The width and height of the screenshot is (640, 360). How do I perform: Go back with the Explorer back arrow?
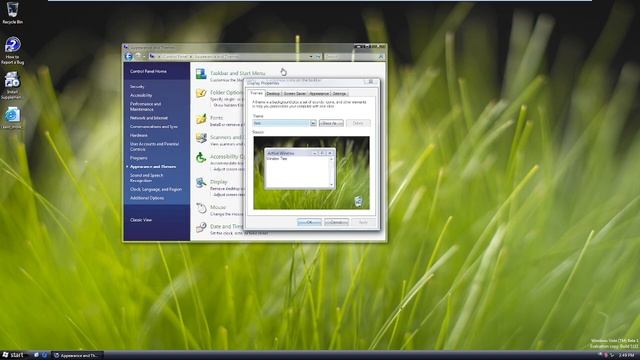(x=129, y=56)
